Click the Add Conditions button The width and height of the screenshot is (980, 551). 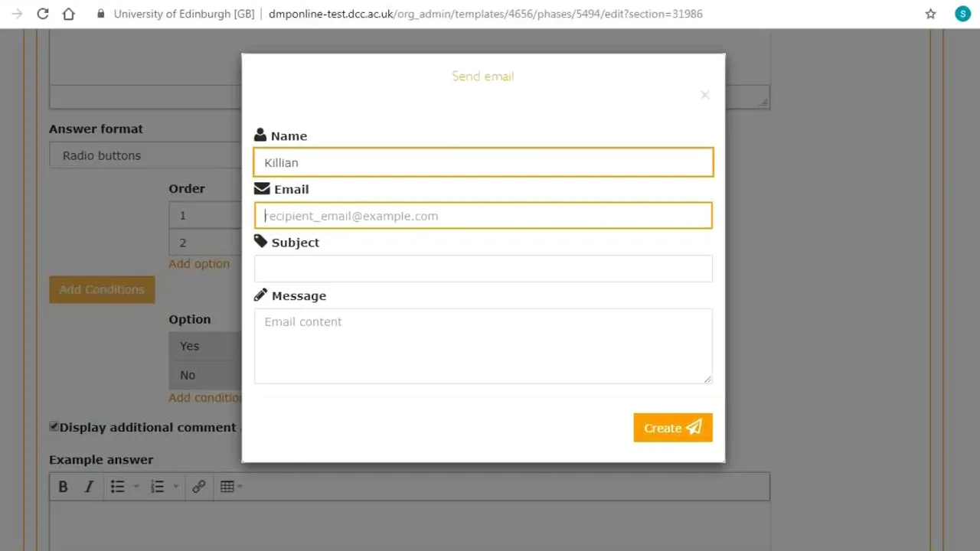click(x=102, y=289)
